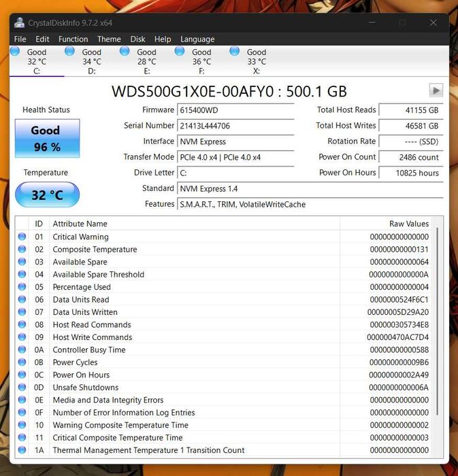
Task: Click the Firmware field 615400WD
Action: (x=235, y=110)
